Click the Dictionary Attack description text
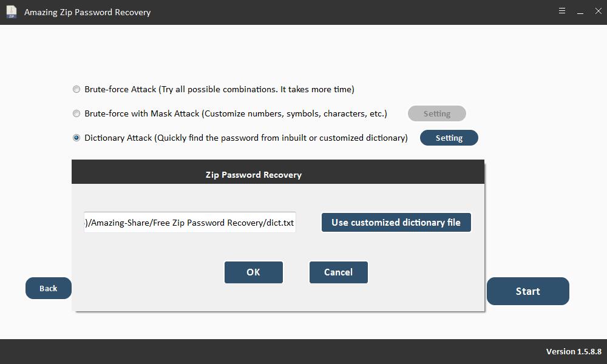 pos(246,138)
